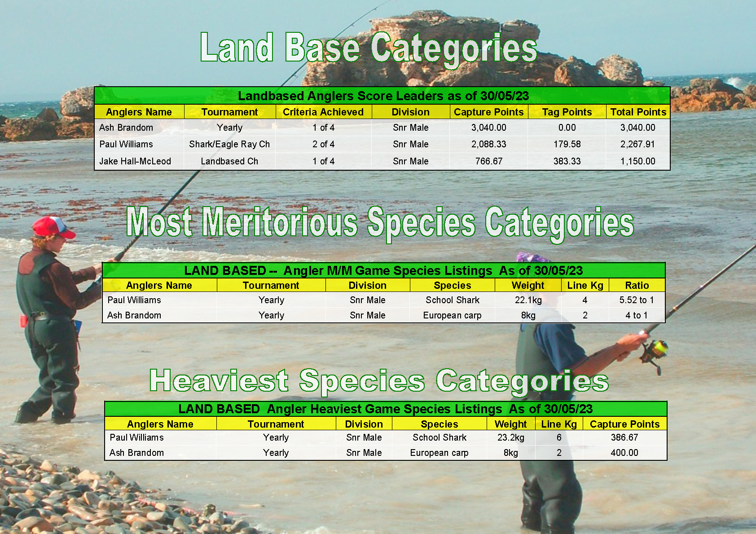756x534 pixels.
Task: Click 'Division' header in Score Leaders table
Action: tap(411, 112)
